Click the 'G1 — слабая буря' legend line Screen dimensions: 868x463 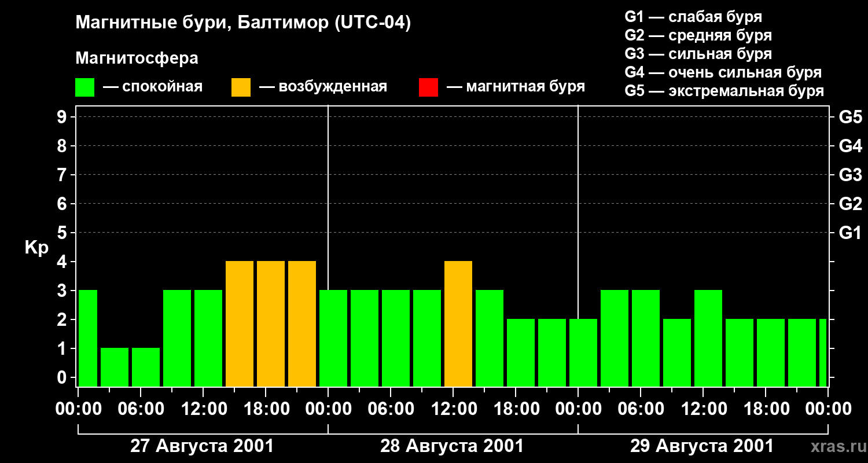pos(693,17)
